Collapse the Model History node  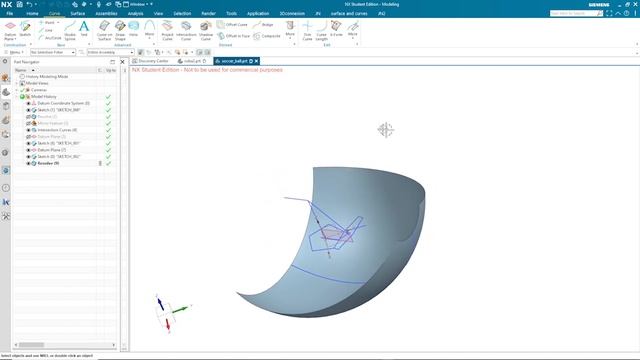(x=17, y=97)
